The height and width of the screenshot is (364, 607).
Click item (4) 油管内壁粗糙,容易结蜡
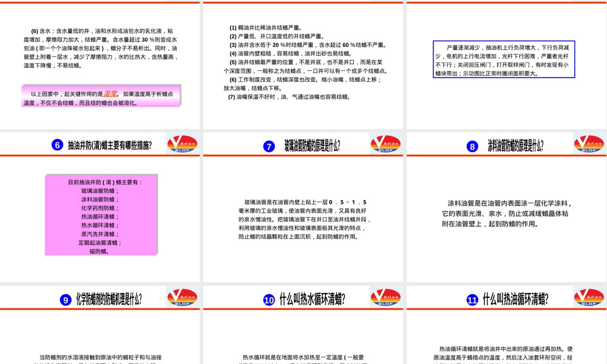point(291,53)
